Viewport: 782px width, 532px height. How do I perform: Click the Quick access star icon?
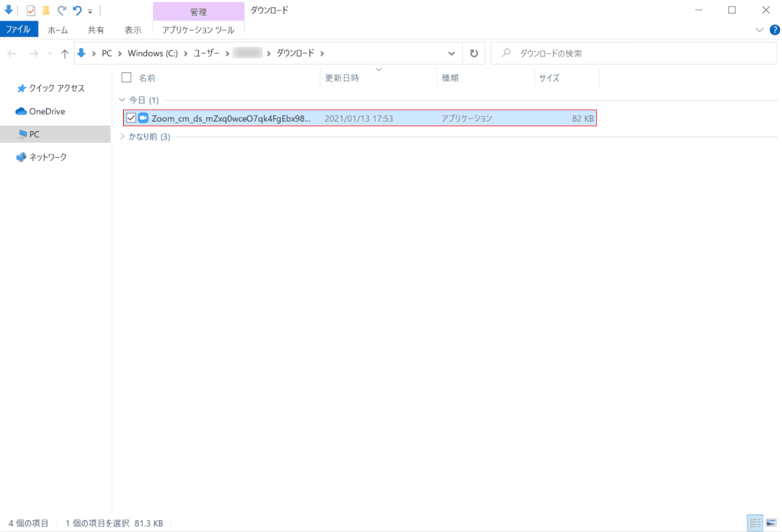21,88
